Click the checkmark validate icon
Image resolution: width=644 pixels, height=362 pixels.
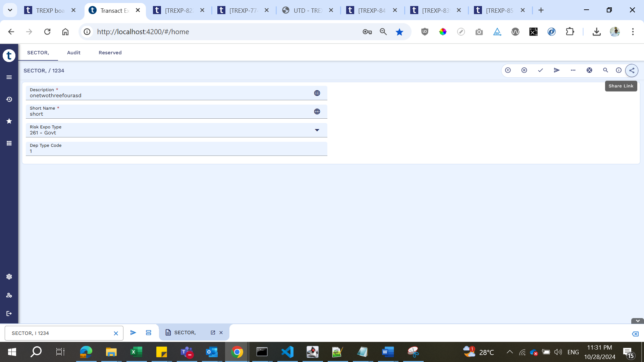click(x=540, y=70)
